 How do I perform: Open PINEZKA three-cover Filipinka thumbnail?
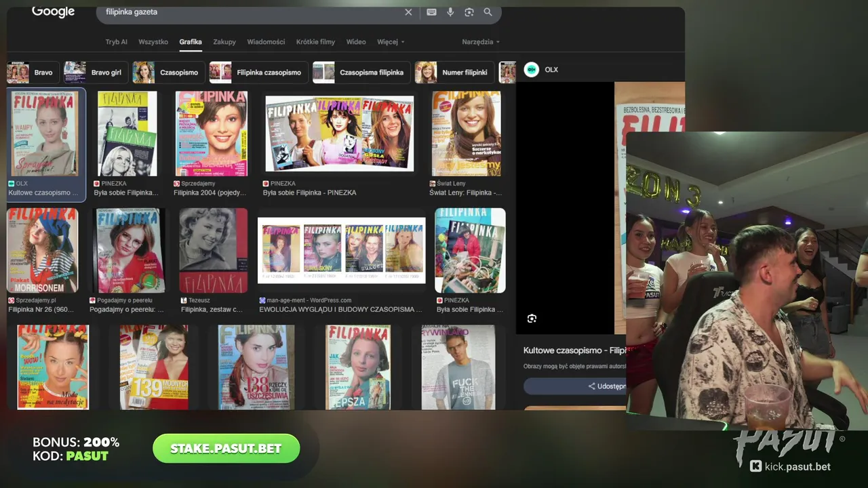[x=339, y=134]
